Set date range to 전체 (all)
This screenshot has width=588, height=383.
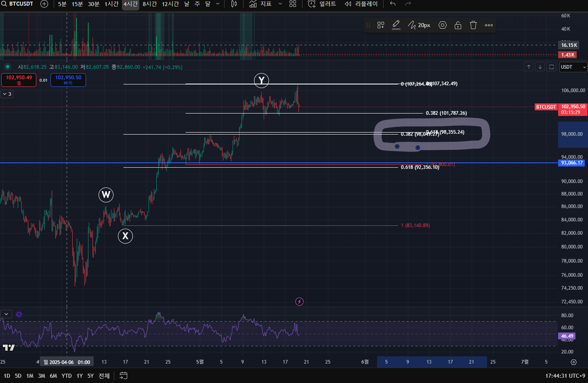tap(104, 376)
